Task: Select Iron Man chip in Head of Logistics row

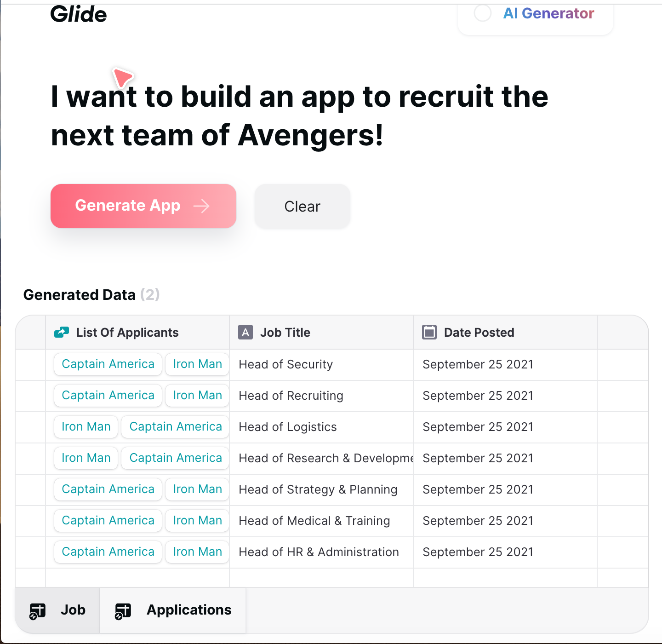Action: pyautogui.click(x=86, y=426)
